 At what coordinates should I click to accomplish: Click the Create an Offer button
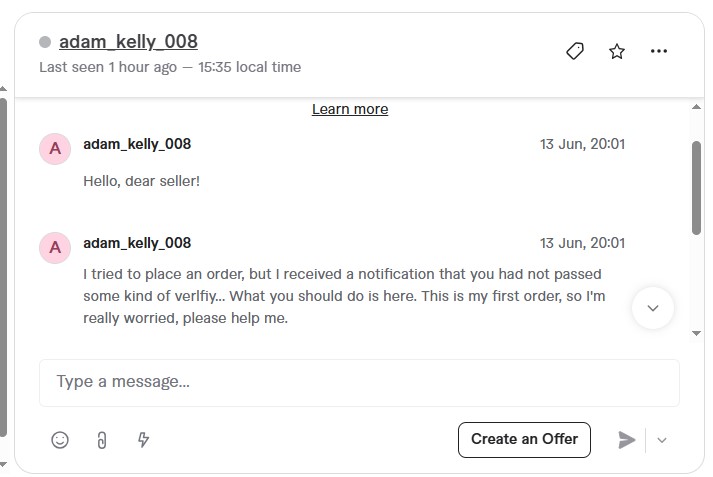[524, 439]
